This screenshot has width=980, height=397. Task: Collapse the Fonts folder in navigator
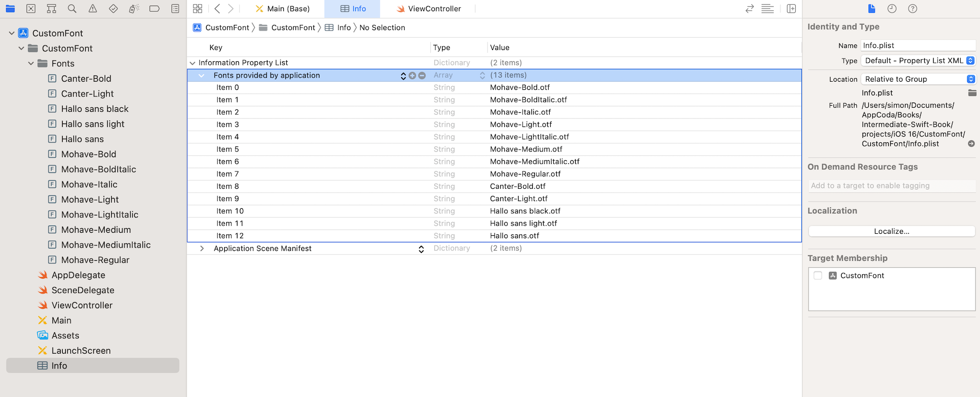(31, 64)
